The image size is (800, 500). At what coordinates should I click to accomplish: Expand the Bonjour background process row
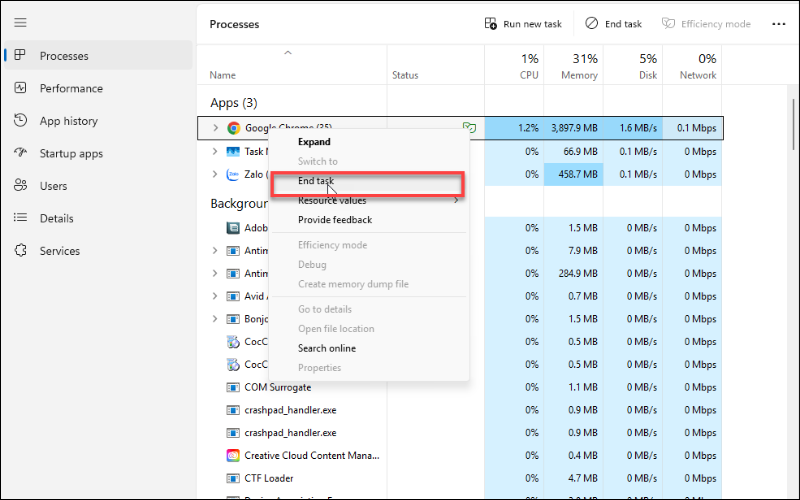click(x=215, y=319)
